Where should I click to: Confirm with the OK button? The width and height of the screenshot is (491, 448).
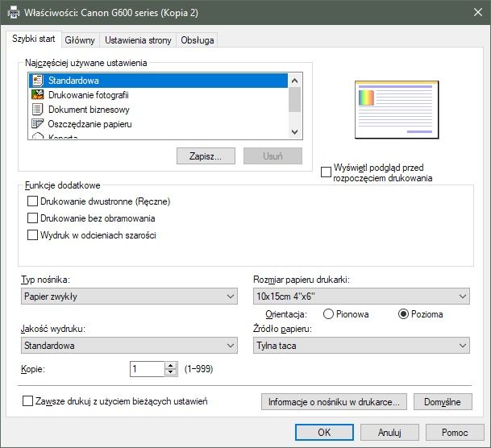[x=324, y=433]
